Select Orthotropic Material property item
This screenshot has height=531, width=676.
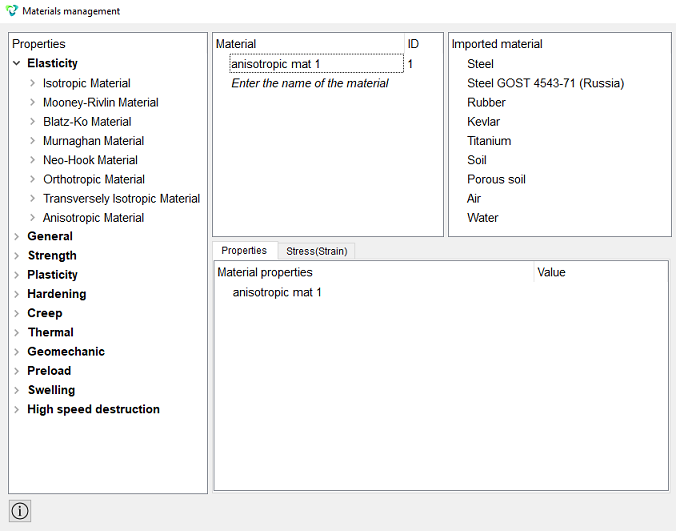tap(94, 179)
